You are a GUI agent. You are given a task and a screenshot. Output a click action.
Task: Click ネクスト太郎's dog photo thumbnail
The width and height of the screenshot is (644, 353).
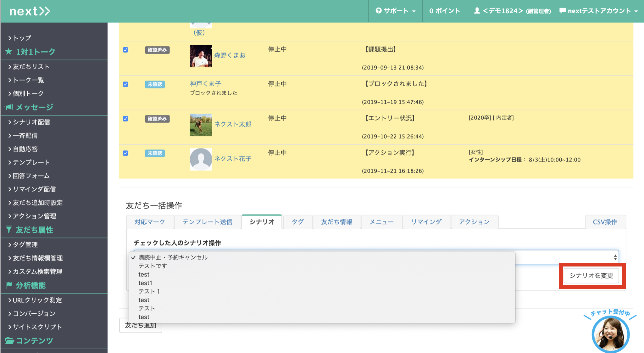click(201, 125)
